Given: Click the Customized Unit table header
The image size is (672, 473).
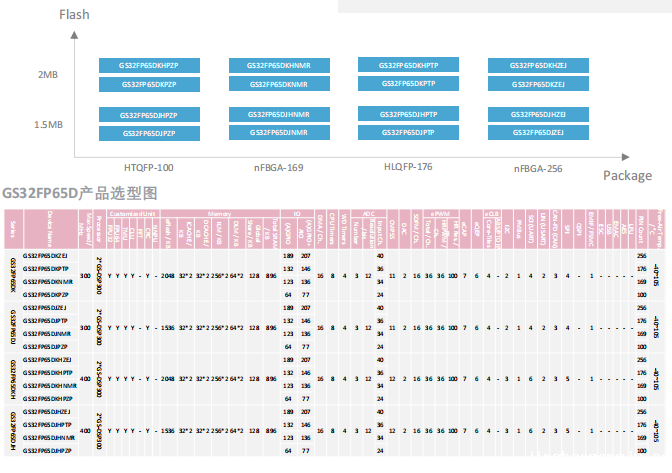Looking at the screenshot, I should tap(132, 213).
